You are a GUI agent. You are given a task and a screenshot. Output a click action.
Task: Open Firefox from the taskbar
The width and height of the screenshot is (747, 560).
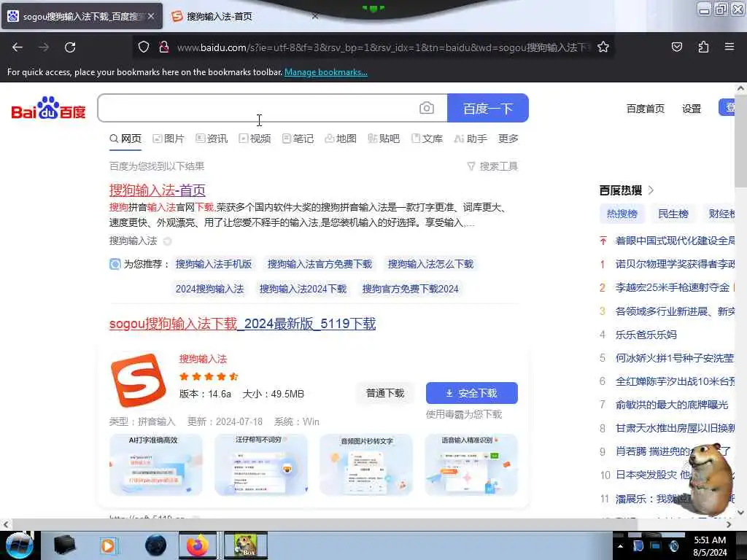tap(198, 545)
